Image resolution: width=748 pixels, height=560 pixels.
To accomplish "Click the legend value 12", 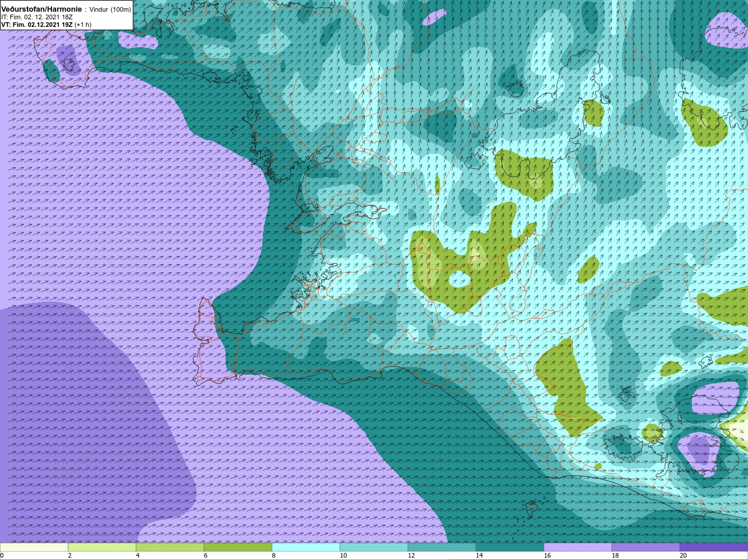I will 411,556.
